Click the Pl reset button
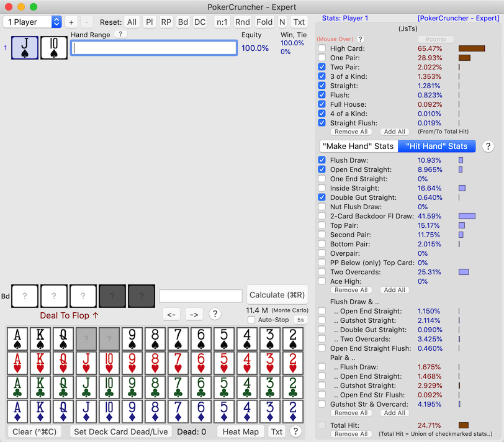The height and width of the screenshot is (442, 504). 150,22
